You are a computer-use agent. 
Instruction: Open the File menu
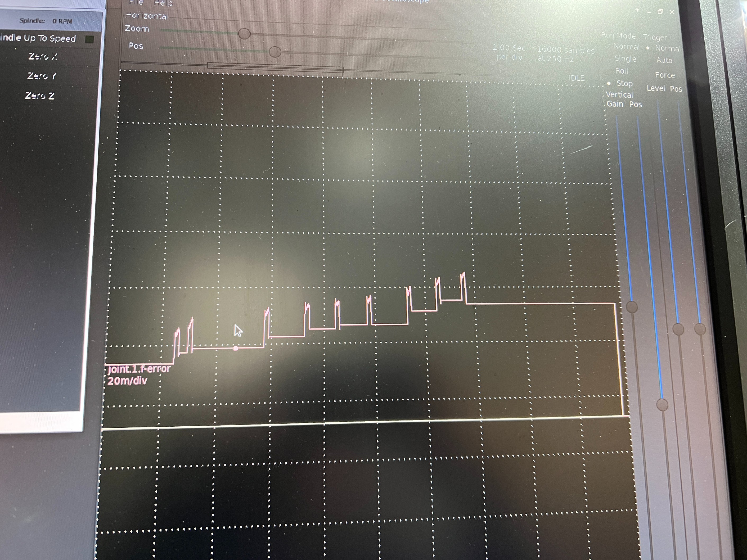[136, 2]
